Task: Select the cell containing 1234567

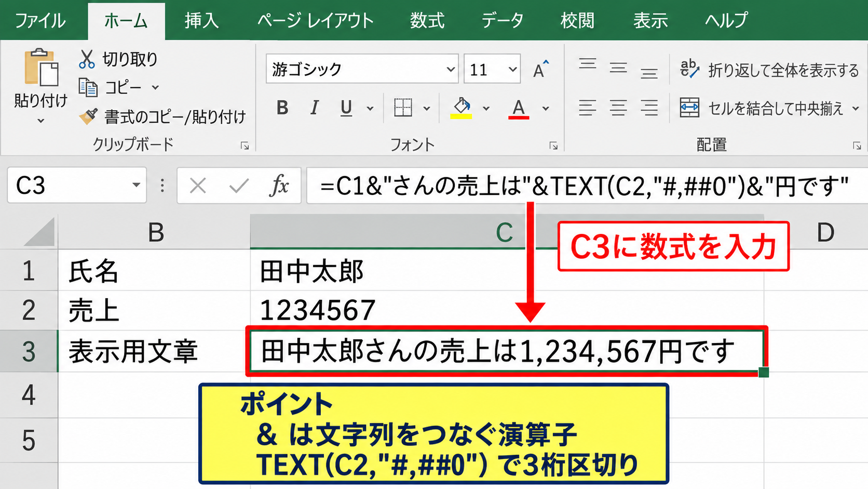Action: coord(507,310)
